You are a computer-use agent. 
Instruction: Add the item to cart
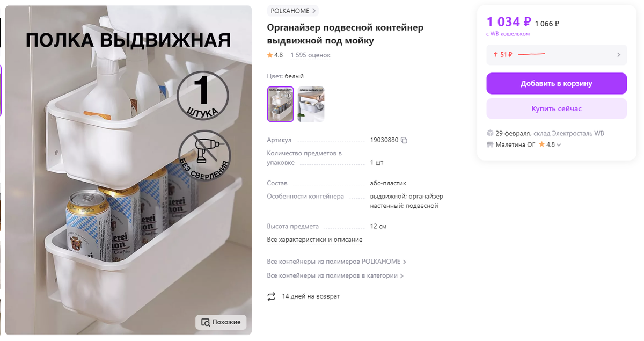[x=557, y=83]
